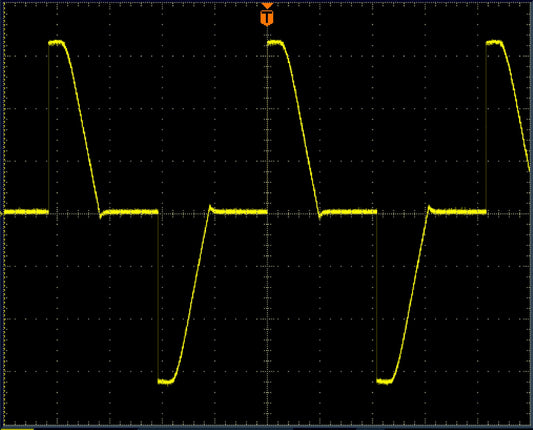533x430 pixels.
Task: Click the flat top of the rightmost positive pulse
Action: pos(494,43)
